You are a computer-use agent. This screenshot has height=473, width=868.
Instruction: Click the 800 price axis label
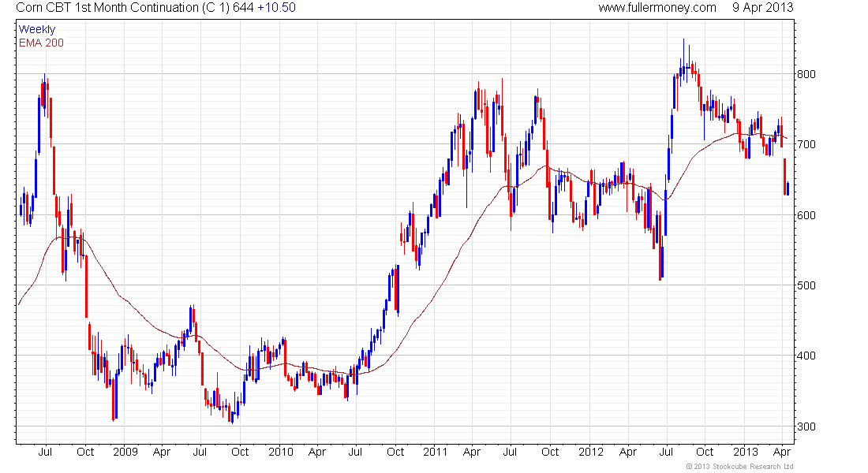tap(806, 74)
